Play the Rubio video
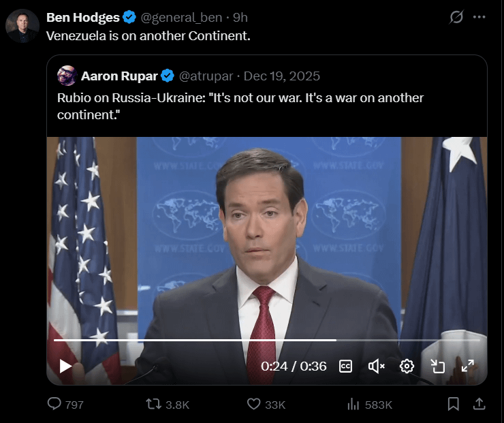Screen dimensions: 504x423 (x=65, y=366)
